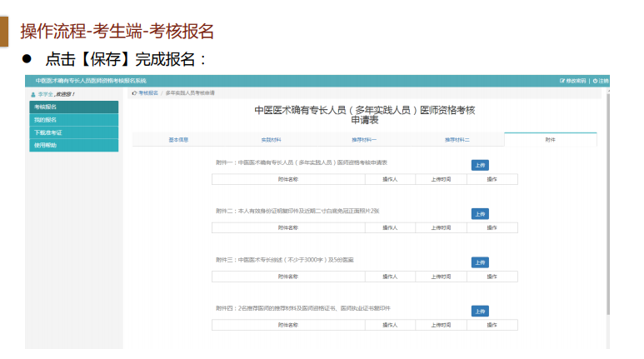Switch to the 推荐材料二 tab
Screen dimensions: 644x359
coord(457,140)
